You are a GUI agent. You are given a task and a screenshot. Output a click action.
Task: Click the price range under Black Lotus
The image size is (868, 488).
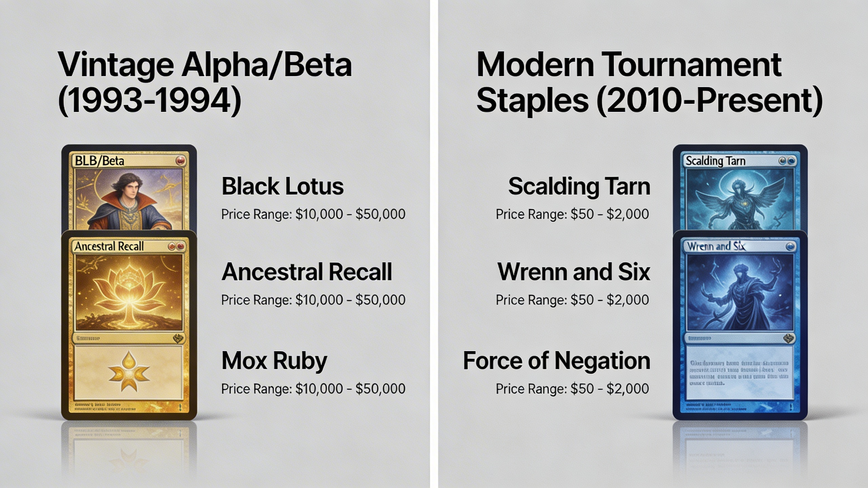point(313,214)
